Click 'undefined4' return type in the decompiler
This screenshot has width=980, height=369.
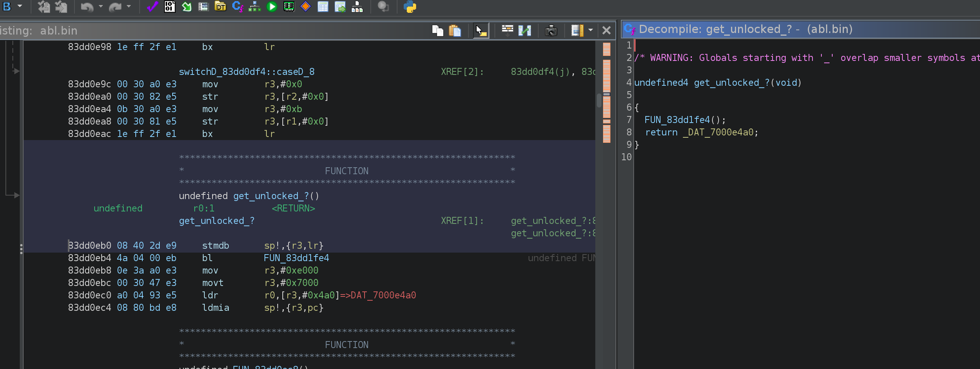click(661, 83)
